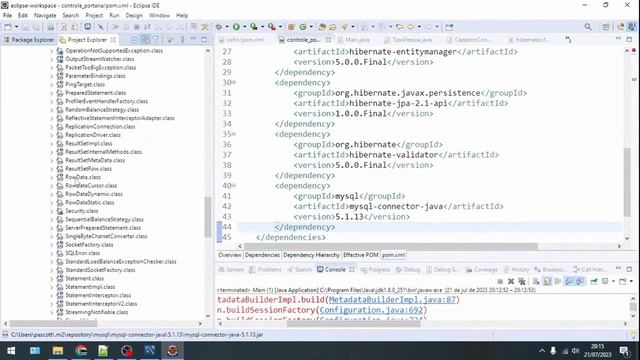Select SQLError.class in the tree

pyautogui.click(x=82, y=253)
